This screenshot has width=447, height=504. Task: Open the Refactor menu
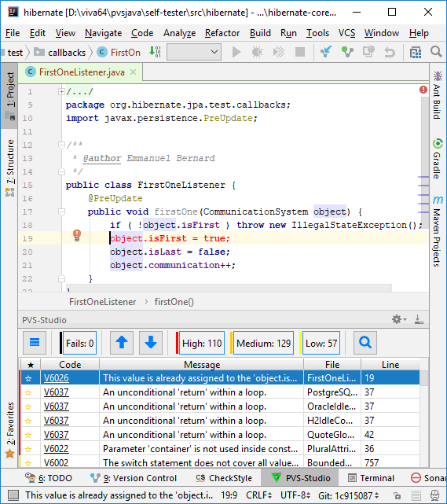point(222,33)
